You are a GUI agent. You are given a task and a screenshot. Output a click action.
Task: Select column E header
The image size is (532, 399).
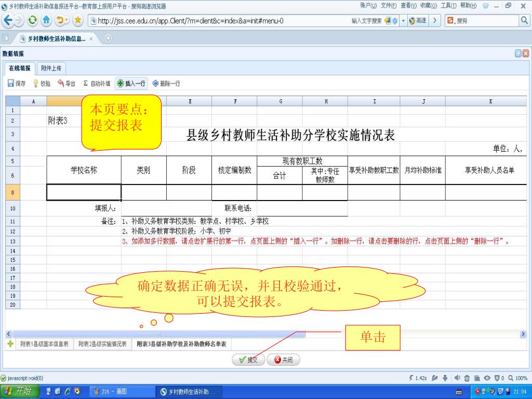click(x=189, y=101)
